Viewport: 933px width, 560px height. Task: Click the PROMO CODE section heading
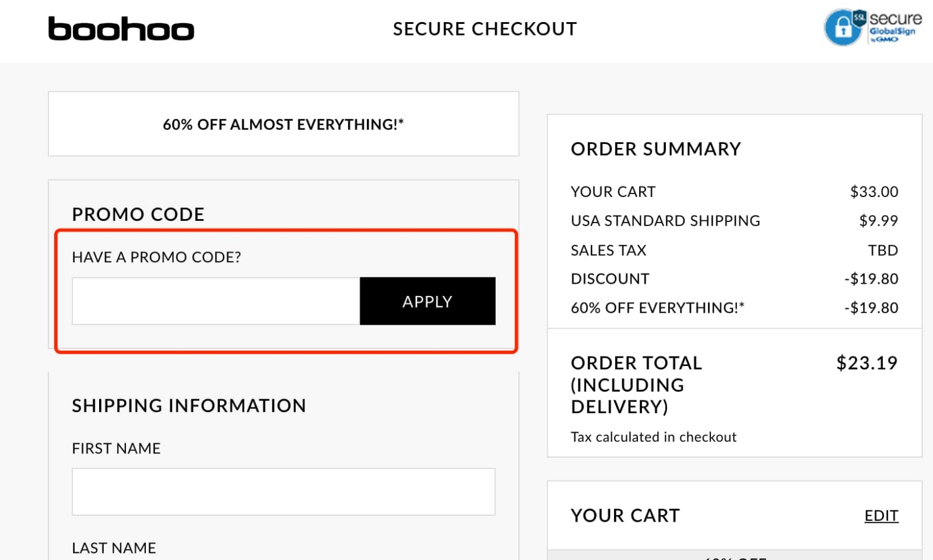(x=138, y=214)
